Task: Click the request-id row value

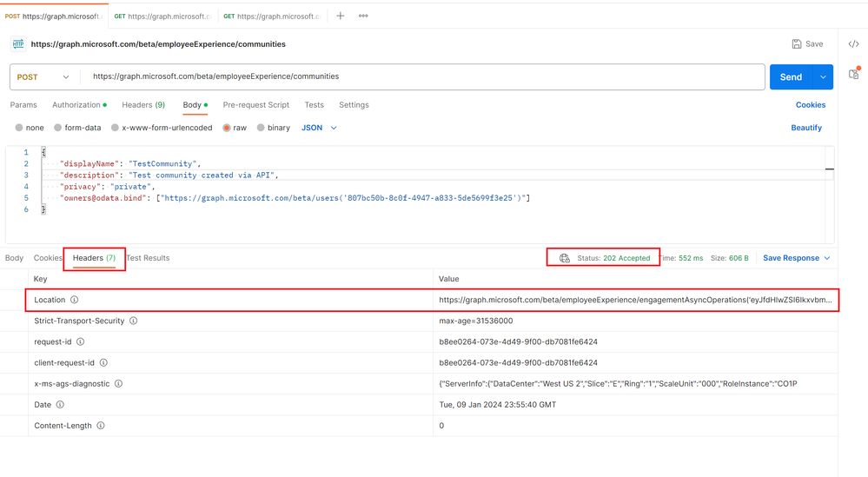Action: tap(518, 341)
